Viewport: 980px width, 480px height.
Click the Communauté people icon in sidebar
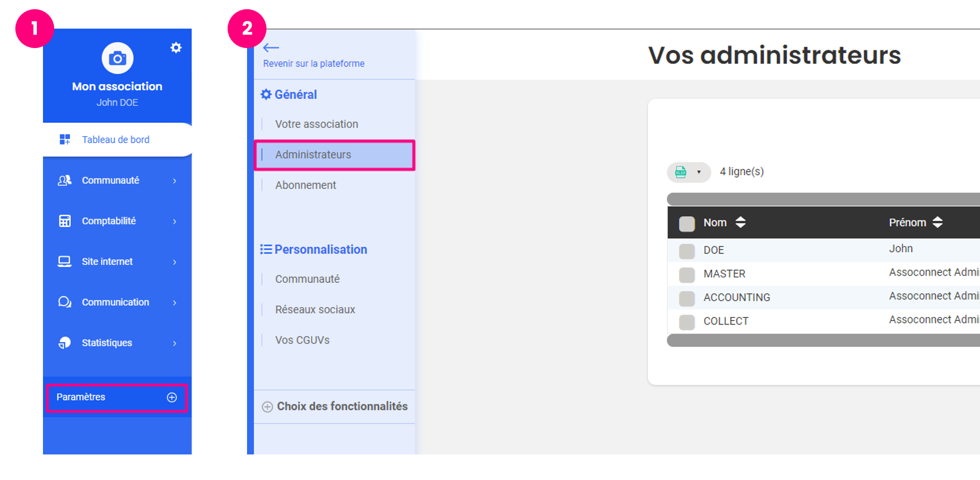(x=64, y=180)
